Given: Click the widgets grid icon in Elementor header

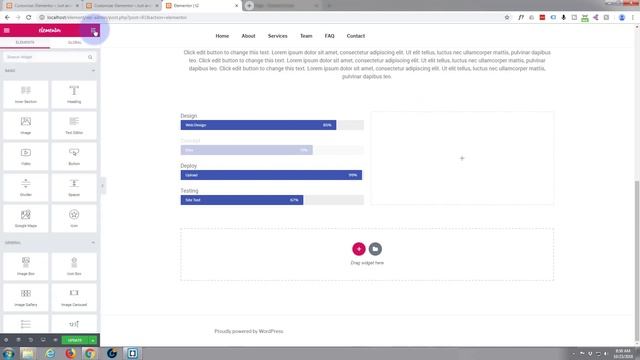Looking at the screenshot, I should pyautogui.click(x=93, y=30).
